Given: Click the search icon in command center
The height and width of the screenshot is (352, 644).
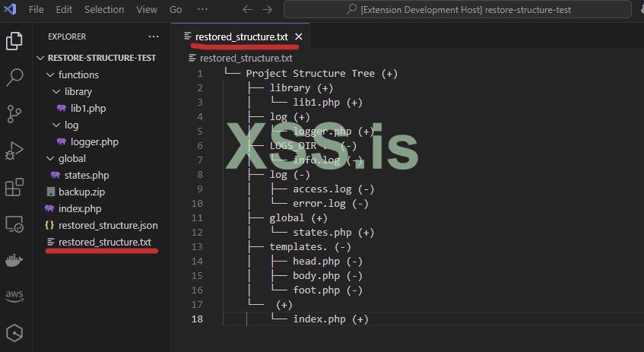Looking at the screenshot, I should (x=351, y=9).
